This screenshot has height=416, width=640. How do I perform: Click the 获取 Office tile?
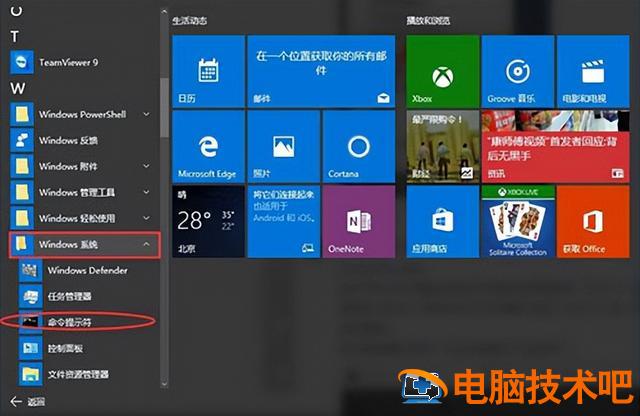pos(593,222)
